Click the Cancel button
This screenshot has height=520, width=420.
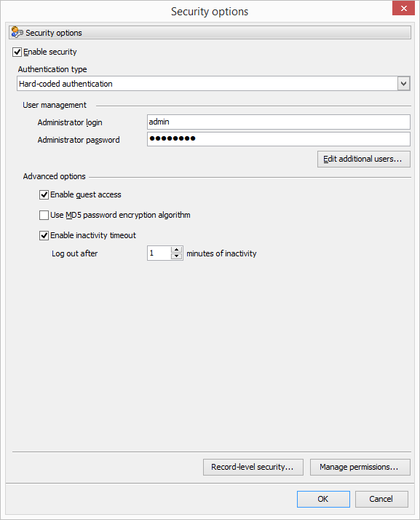pos(381,499)
